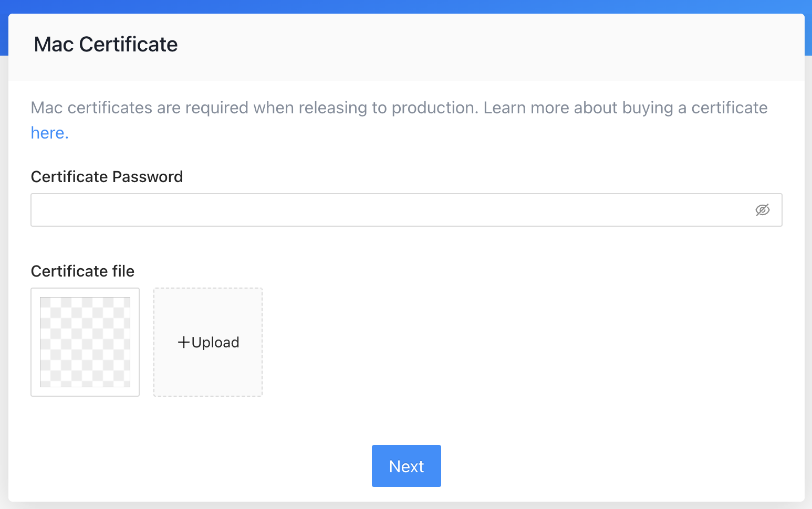812x509 pixels.
Task: Select the uploaded certificate file thumbnail
Action: pyautogui.click(x=85, y=342)
